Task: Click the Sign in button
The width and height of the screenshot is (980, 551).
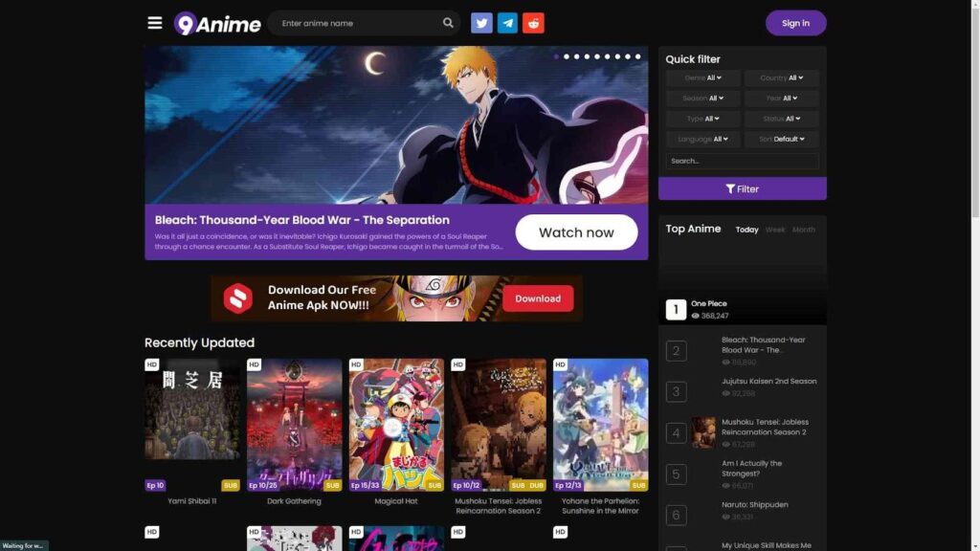Action: point(795,22)
